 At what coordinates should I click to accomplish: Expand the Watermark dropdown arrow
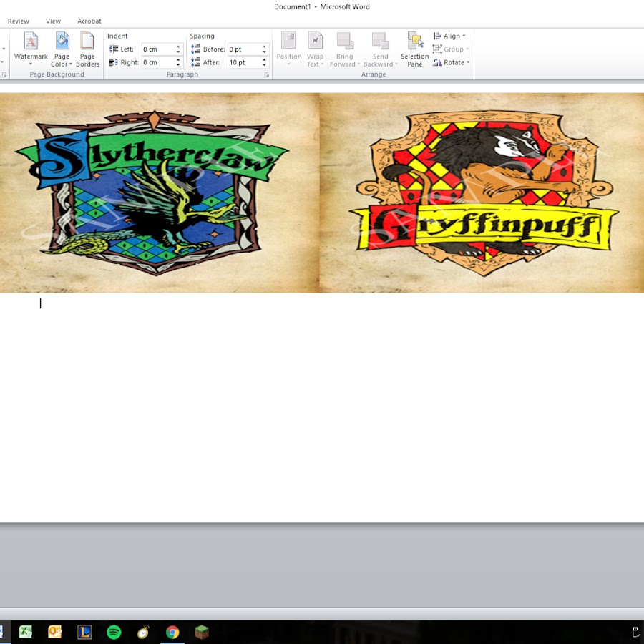31,64
